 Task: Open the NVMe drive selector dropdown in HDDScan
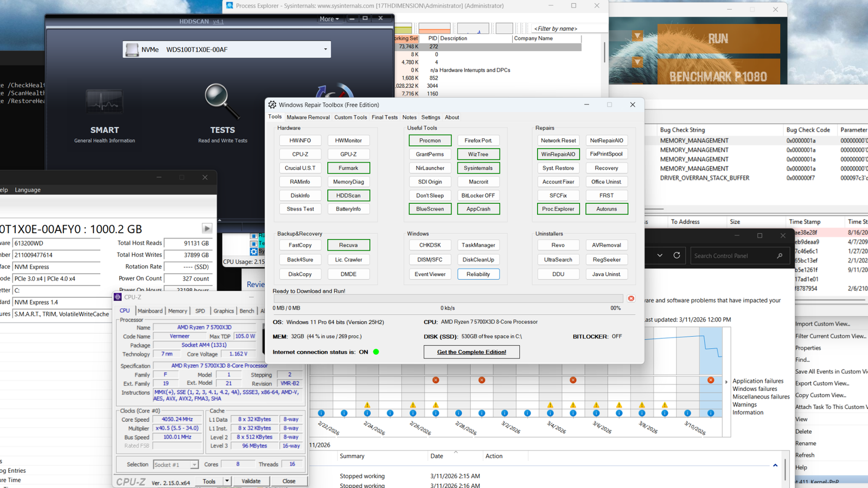(x=324, y=49)
